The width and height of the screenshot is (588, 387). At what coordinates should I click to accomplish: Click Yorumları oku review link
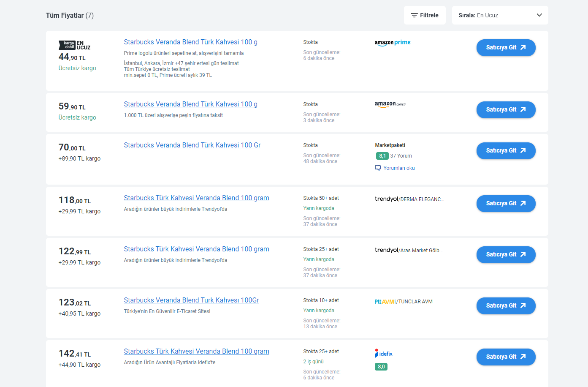(399, 168)
